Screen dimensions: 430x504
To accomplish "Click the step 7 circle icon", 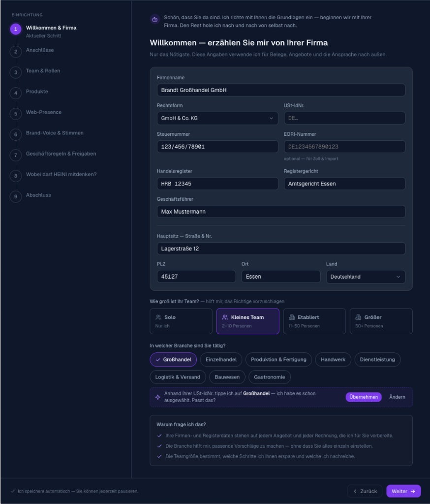I will pyautogui.click(x=16, y=155).
